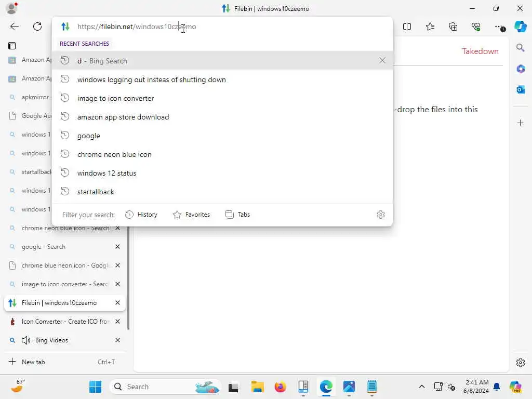Select 'd - Bing Search' suggestion
532x399 pixels.
tap(222, 61)
